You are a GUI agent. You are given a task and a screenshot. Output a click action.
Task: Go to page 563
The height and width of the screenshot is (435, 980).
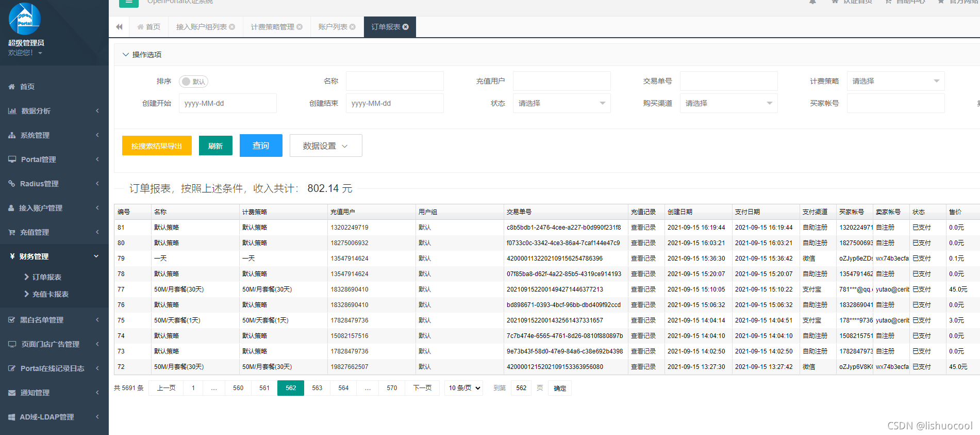[x=317, y=388]
